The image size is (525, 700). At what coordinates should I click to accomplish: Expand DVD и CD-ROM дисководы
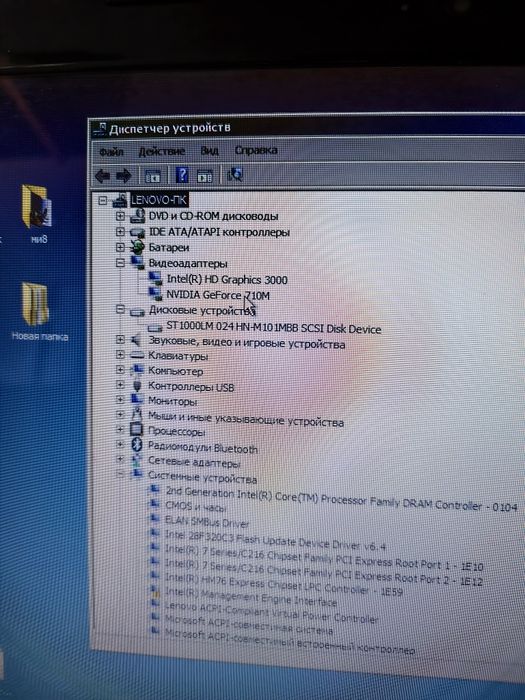(120, 216)
